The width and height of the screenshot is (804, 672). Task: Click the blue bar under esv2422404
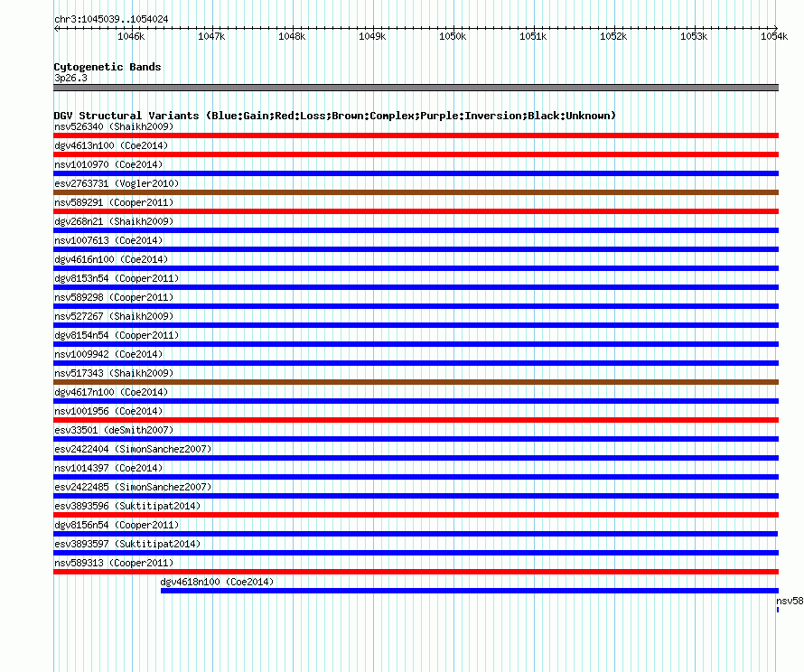pyautogui.click(x=416, y=458)
